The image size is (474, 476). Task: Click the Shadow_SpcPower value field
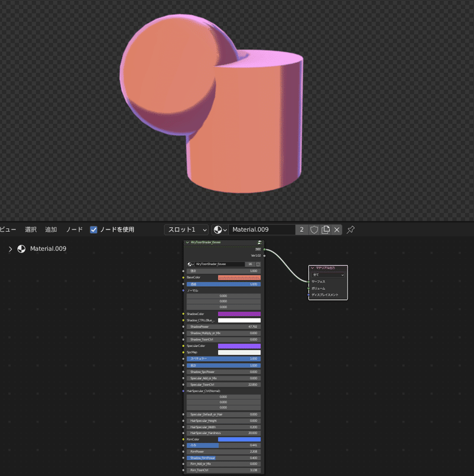pos(223,372)
